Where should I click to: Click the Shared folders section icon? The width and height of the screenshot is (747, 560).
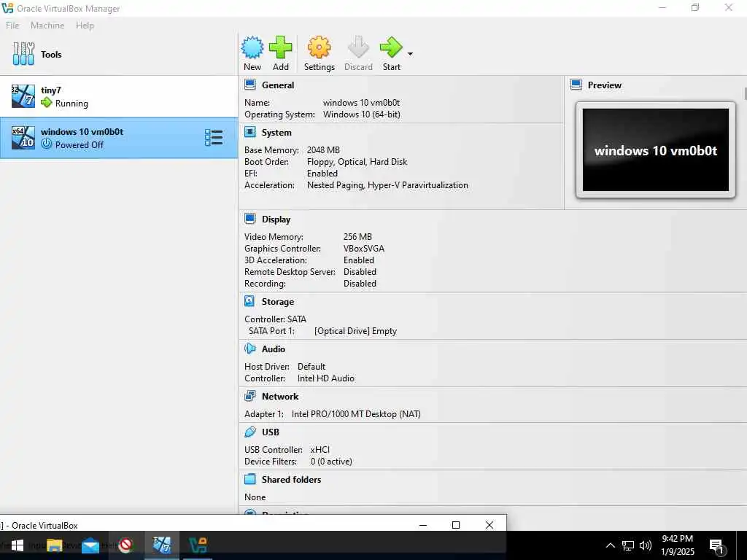coord(249,479)
